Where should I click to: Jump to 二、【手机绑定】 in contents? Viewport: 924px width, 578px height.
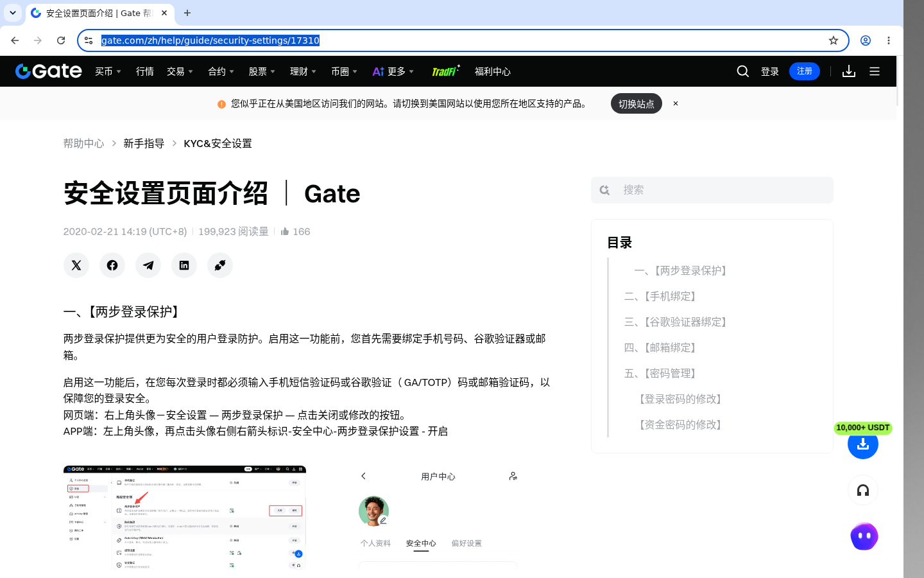pyautogui.click(x=662, y=296)
